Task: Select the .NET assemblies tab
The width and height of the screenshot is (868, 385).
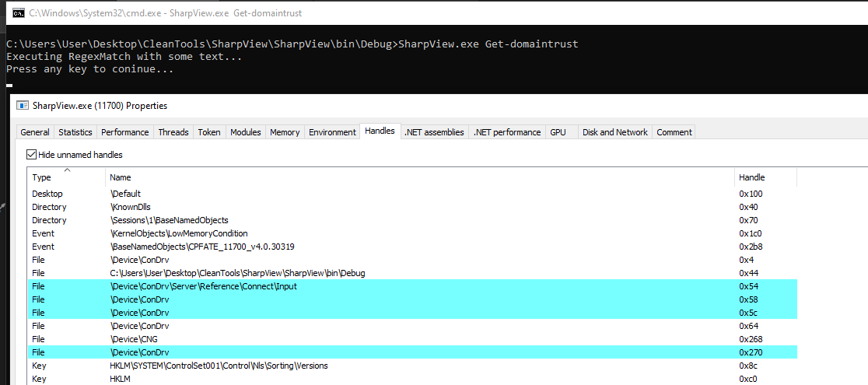Action: (x=434, y=132)
